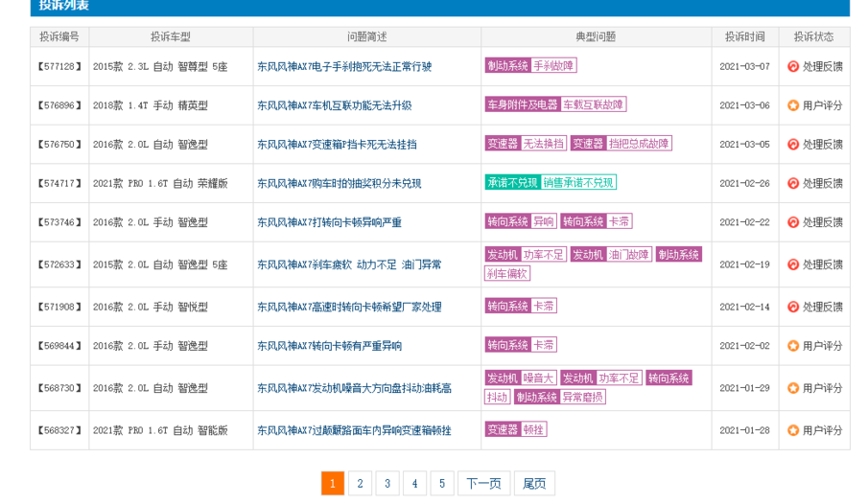Image resolution: width=868 pixels, height=504 pixels.
Task: Click 下一页 next page button
Action: (483, 484)
